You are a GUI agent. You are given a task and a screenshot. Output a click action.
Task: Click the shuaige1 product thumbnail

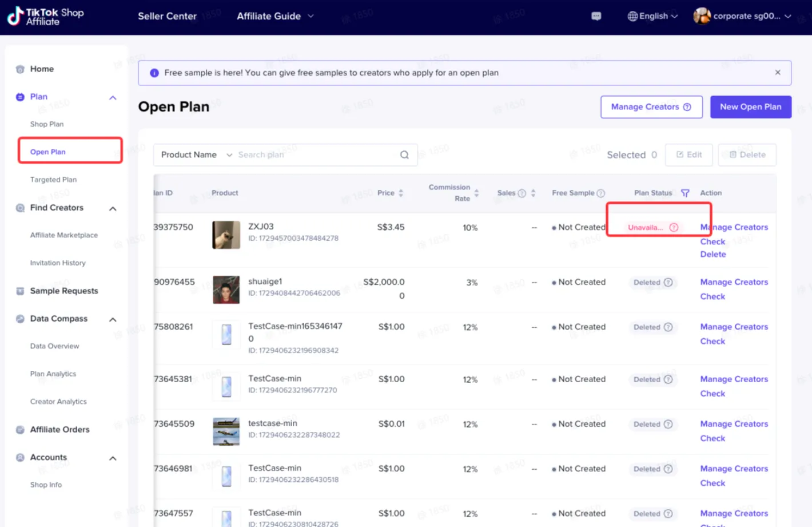[x=226, y=290]
